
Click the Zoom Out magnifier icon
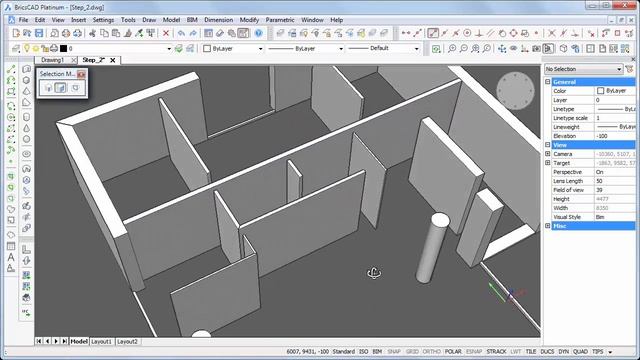pyautogui.click(x=464, y=49)
